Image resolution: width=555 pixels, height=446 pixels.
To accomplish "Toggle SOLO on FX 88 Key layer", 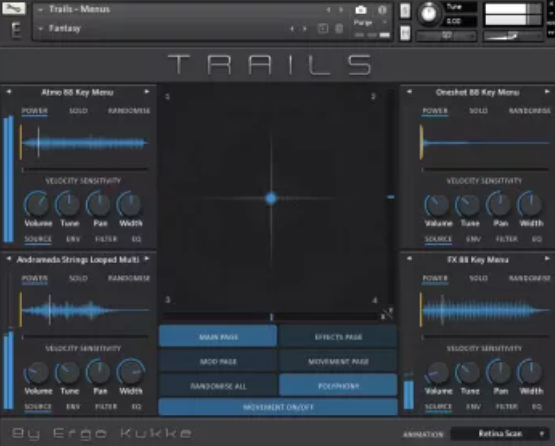I will [478, 278].
